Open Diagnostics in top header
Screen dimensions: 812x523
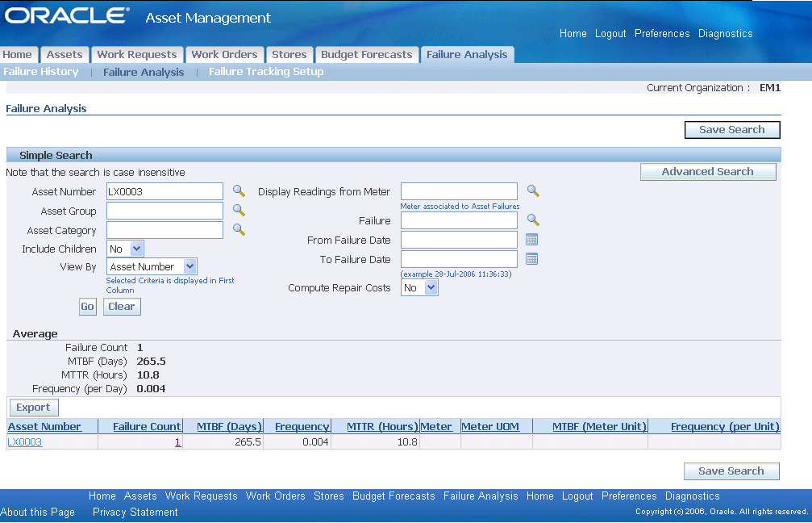[726, 34]
